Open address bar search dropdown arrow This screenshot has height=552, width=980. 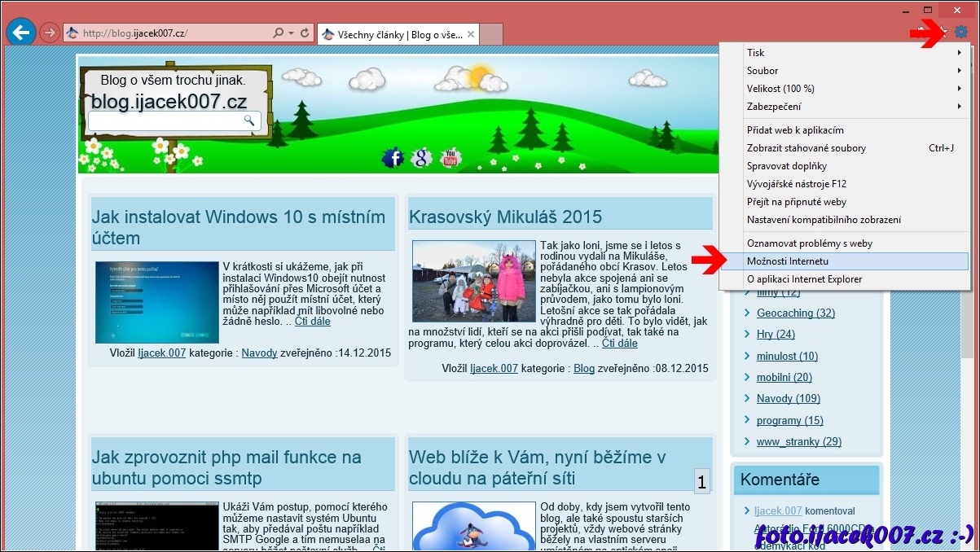tap(292, 33)
